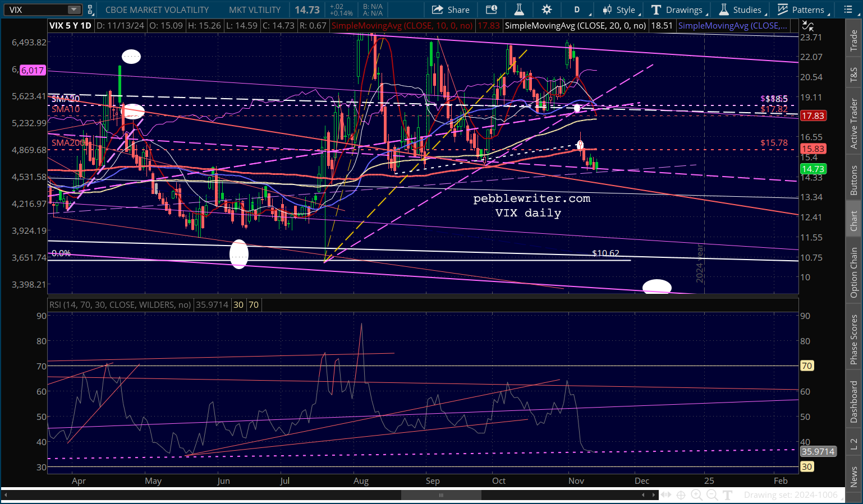Toggle the chart auto-scale arrows icon
The height and width of the screenshot is (504, 863).
(x=808, y=26)
